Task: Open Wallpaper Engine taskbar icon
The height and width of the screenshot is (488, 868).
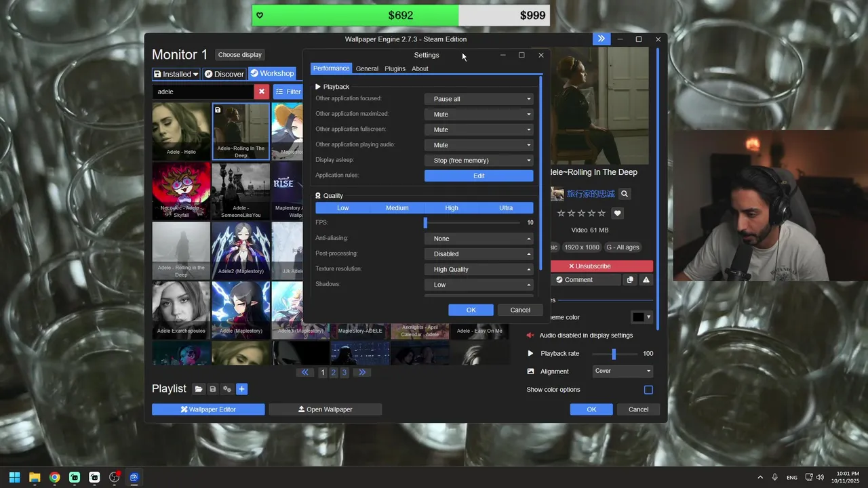Action: click(x=134, y=477)
